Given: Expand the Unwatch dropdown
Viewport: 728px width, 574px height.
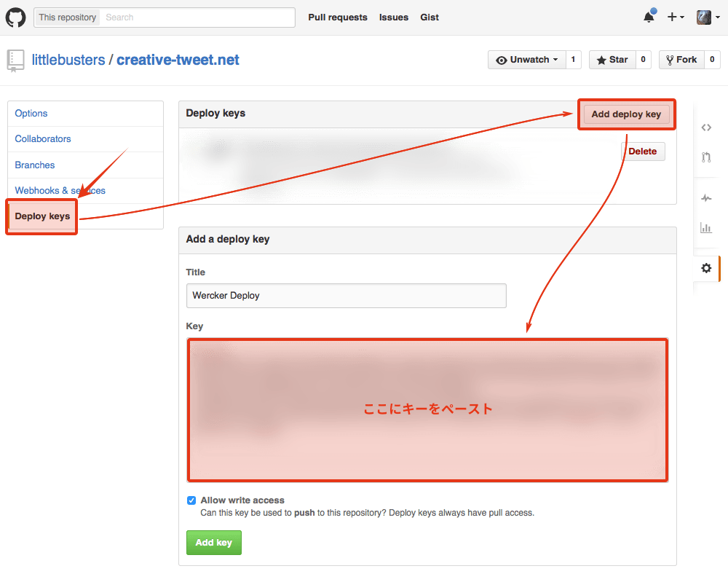Looking at the screenshot, I should pos(526,60).
